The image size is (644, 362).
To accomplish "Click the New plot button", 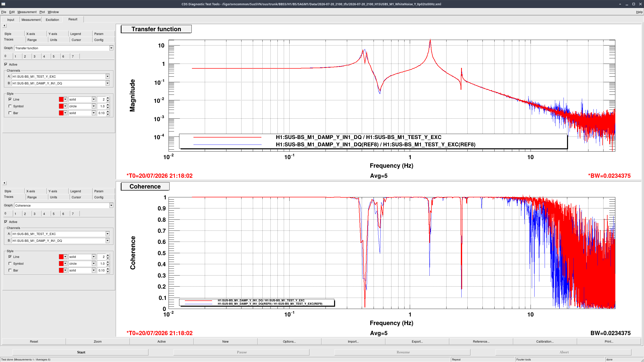I will [225, 341].
